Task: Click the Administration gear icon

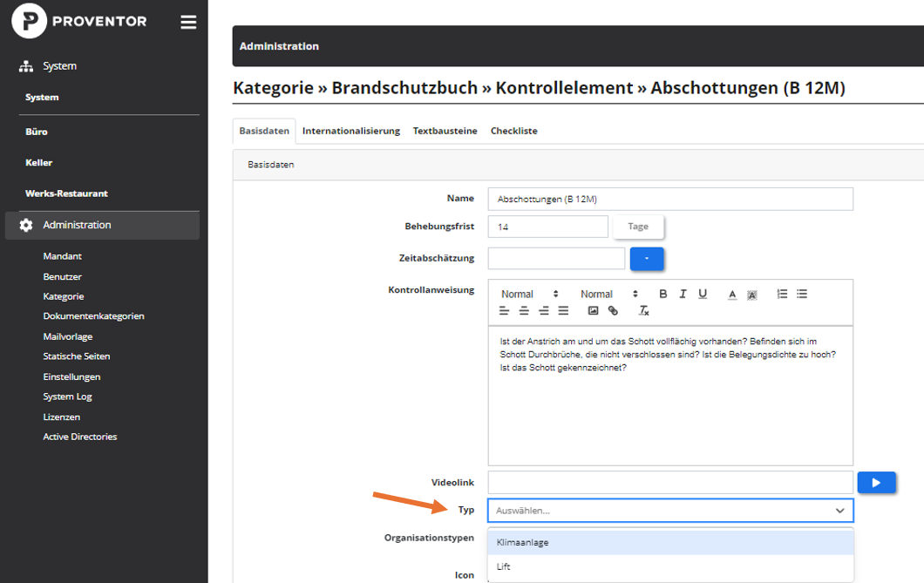Action: 26,225
